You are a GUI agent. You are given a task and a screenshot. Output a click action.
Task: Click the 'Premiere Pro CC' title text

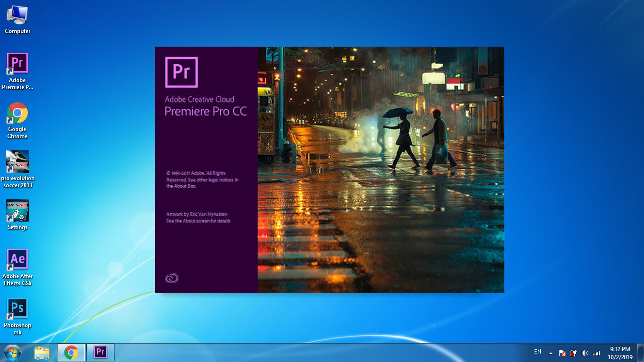click(x=206, y=111)
